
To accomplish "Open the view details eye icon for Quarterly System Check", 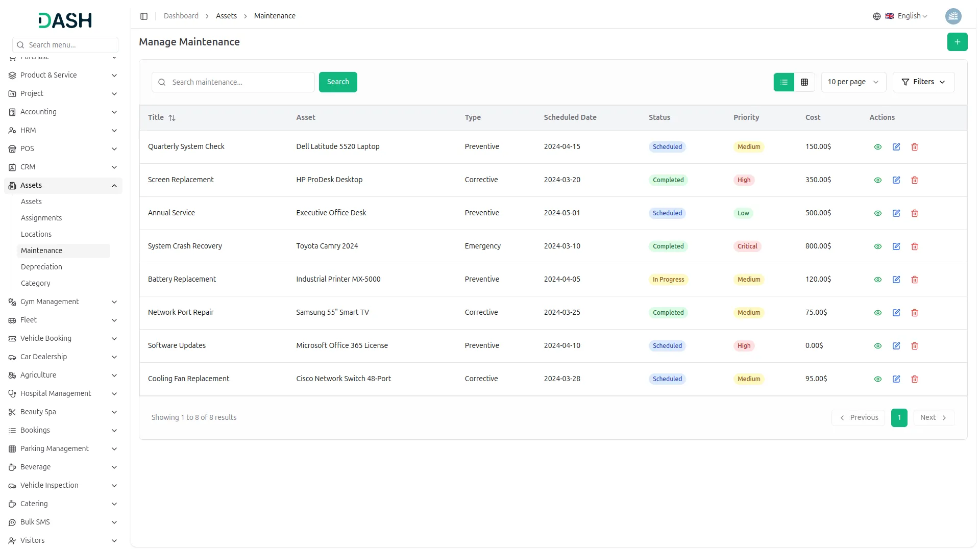I will pyautogui.click(x=877, y=146).
